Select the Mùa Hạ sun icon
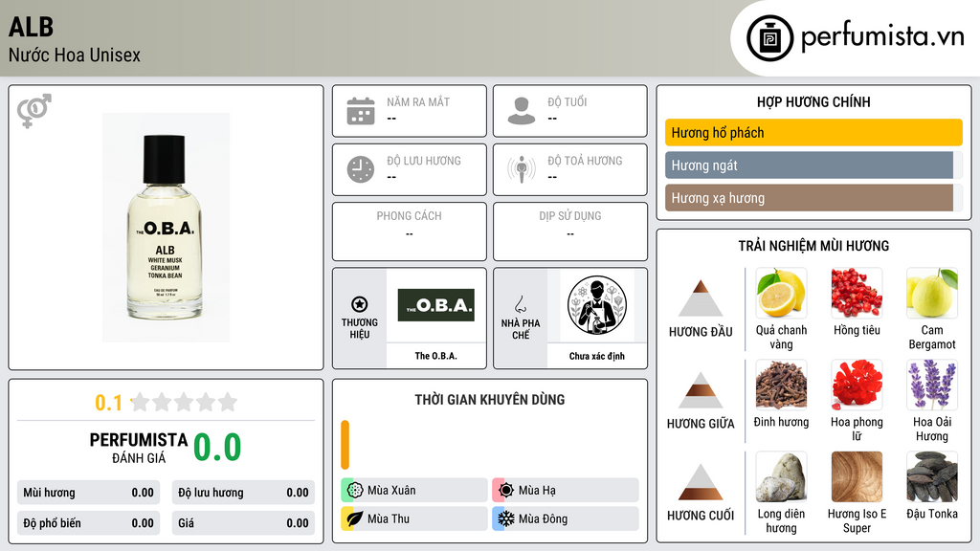Screen dimensions: 980x551 click(x=505, y=491)
